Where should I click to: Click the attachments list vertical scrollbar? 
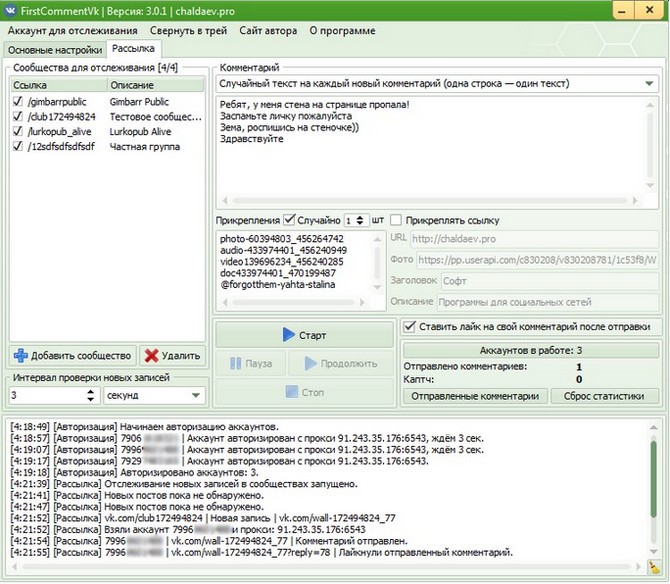click(x=377, y=263)
